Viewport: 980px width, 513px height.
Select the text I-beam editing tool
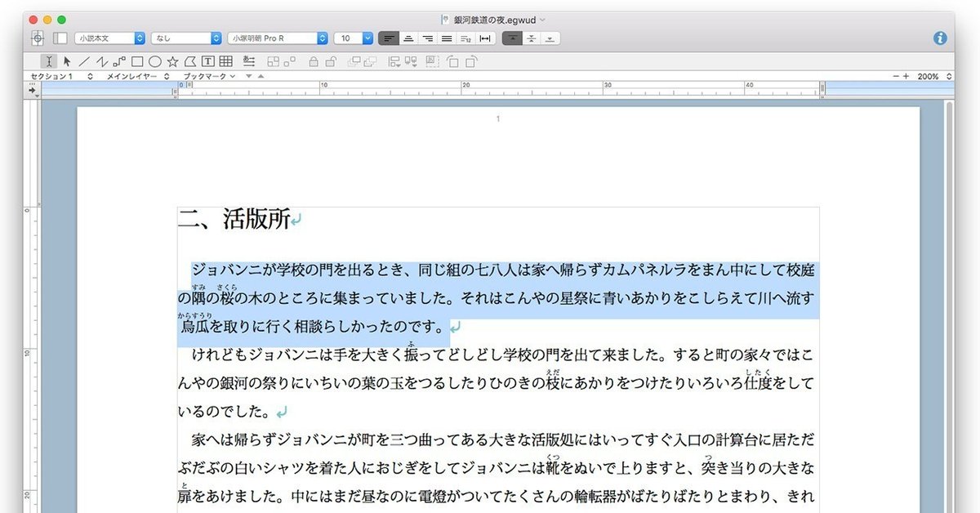[x=50, y=60]
